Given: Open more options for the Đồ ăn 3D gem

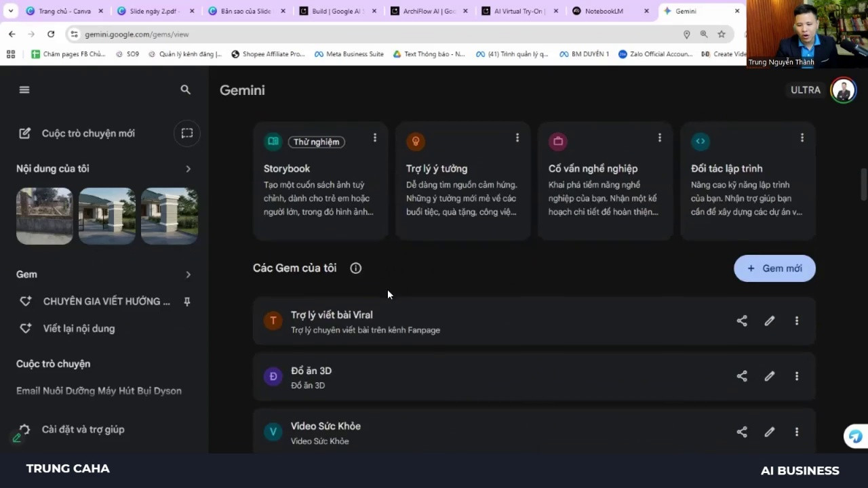Looking at the screenshot, I should pyautogui.click(x=797, y=376).
